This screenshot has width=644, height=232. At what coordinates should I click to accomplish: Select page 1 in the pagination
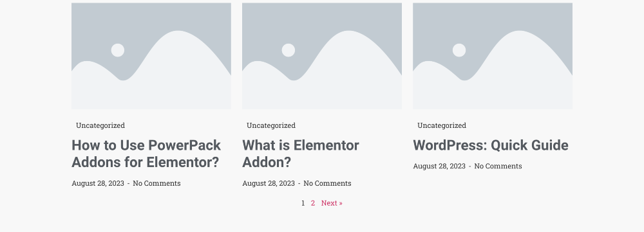tap(303, 203)
